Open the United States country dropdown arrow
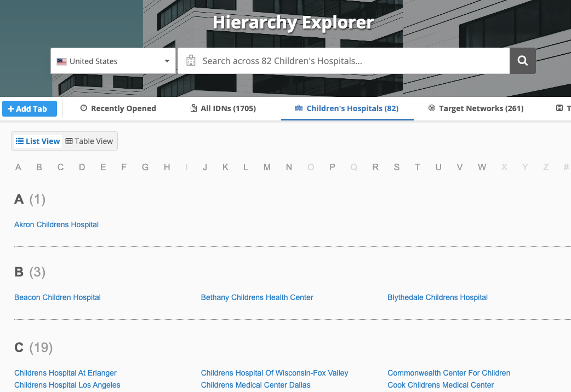The image size is (571, 392). [x=167, y=61]
